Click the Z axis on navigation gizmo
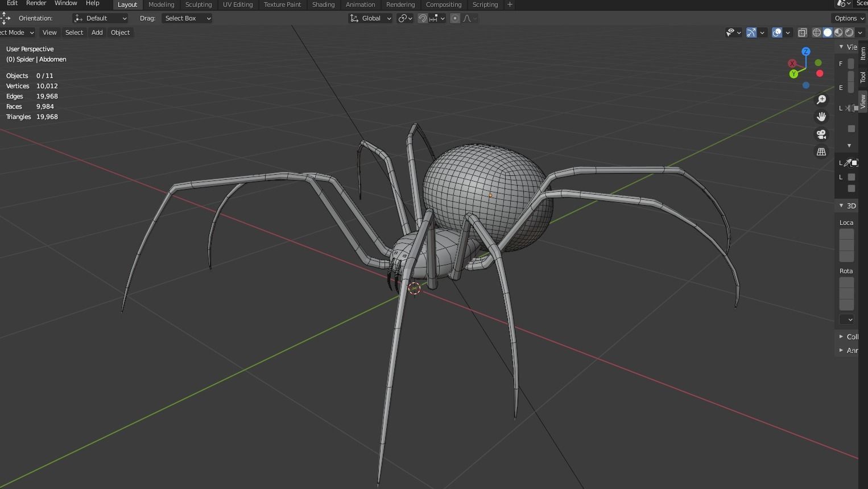868x489 pixels. (805, 51)
